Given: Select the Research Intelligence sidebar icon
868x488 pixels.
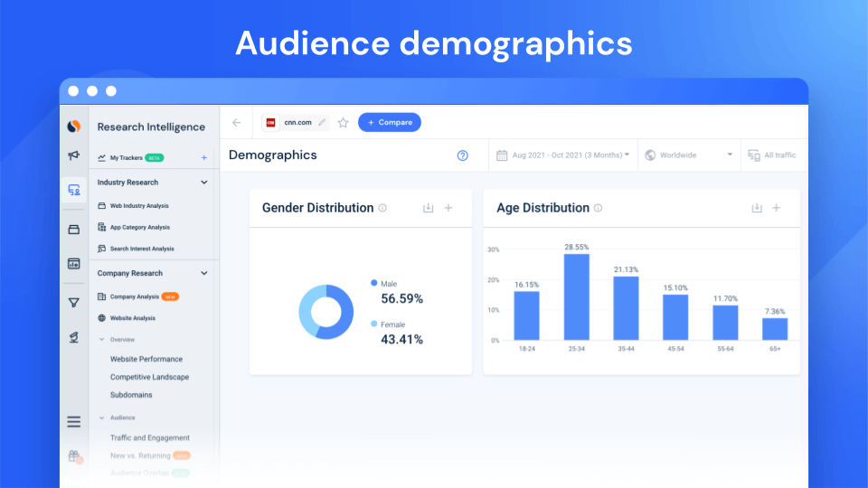Looking at the screenshot, I should tap(74, 191).
